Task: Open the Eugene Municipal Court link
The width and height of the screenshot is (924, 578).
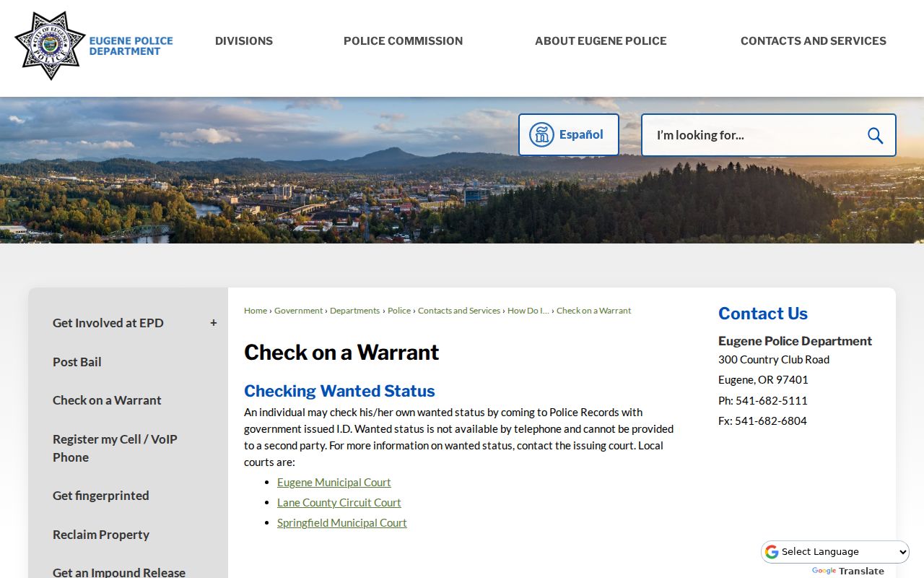Action: 334,482
